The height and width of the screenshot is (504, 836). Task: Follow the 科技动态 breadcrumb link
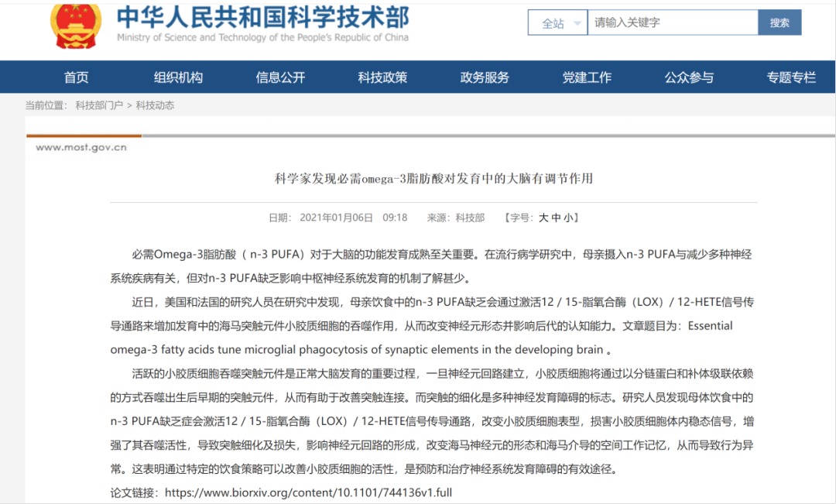click(x=155, y=105)
